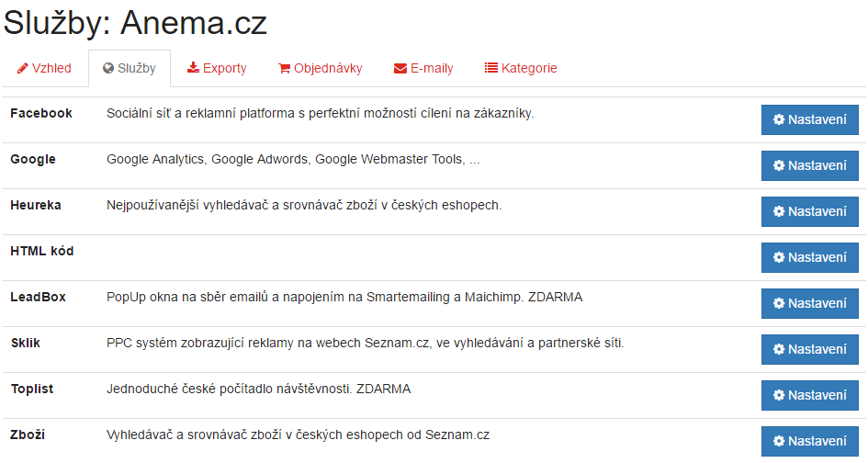This screenshot has width=868, height=463.
Task: Open Nastavení for Toplist service
Action: tap(810, 395)
